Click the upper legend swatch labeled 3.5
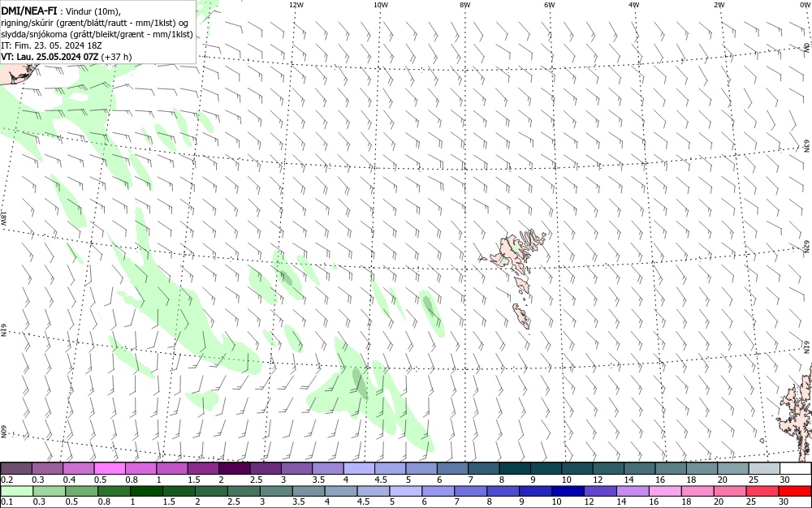812x508 pixels. click(x=328, y=469)
